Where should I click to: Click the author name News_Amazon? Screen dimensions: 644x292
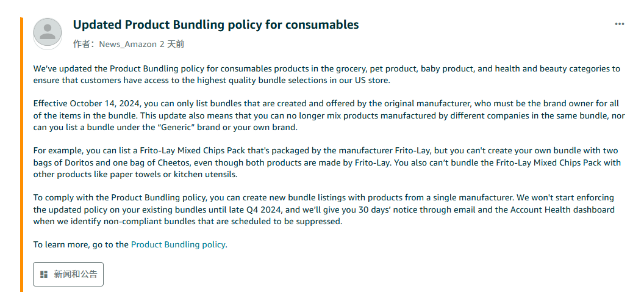click(x=128, y=44)
